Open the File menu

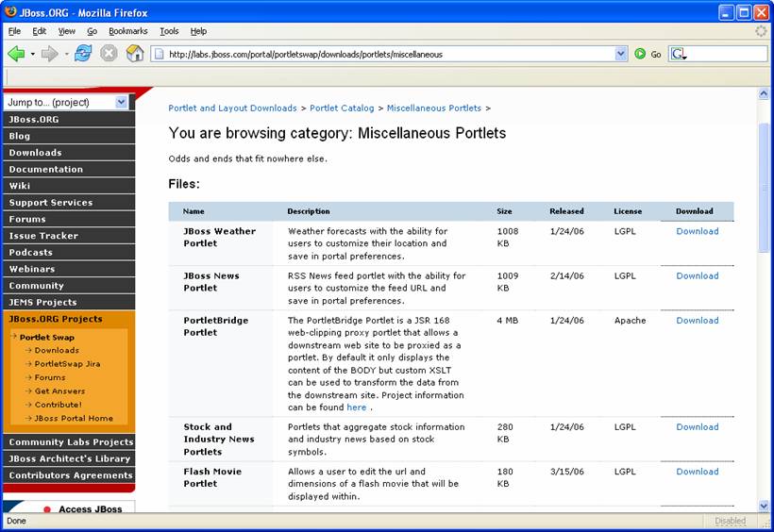click(15, 31)
